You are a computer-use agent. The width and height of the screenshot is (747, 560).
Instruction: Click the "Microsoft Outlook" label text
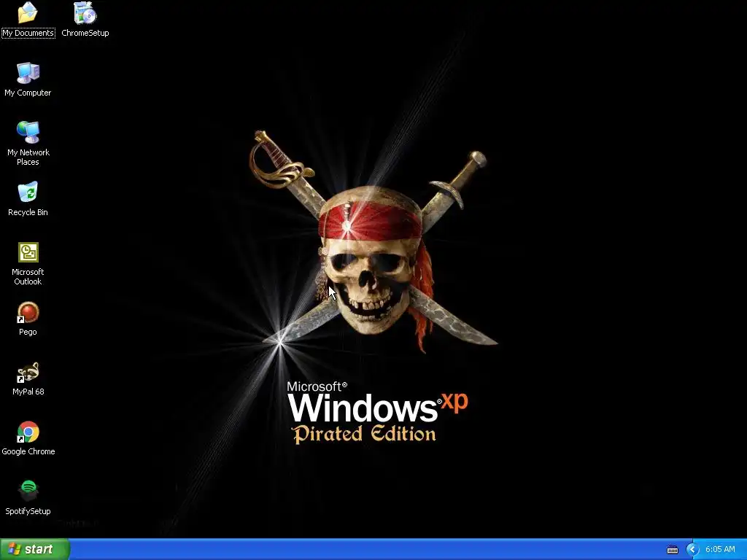tap(28, 276)
